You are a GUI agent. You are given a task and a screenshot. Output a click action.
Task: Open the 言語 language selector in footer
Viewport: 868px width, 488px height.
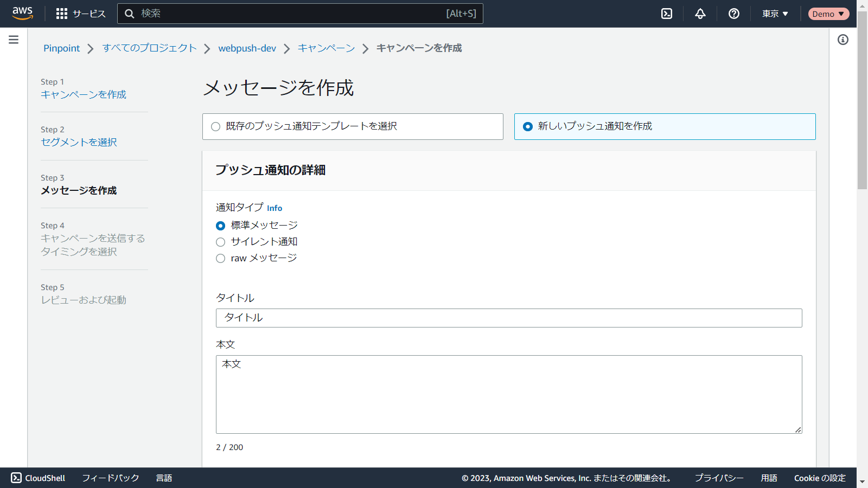click(164, 478)
